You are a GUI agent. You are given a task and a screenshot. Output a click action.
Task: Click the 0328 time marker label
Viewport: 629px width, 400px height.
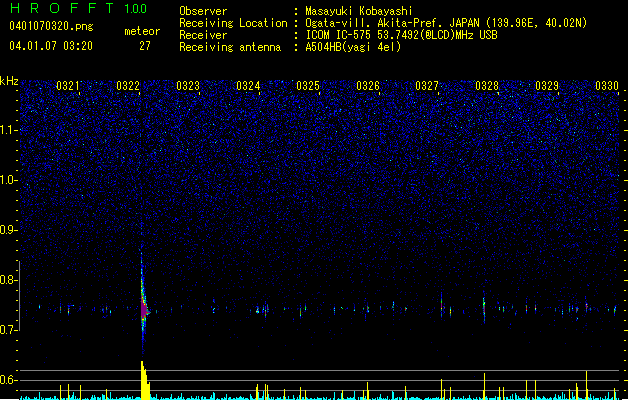coord(487,86)
